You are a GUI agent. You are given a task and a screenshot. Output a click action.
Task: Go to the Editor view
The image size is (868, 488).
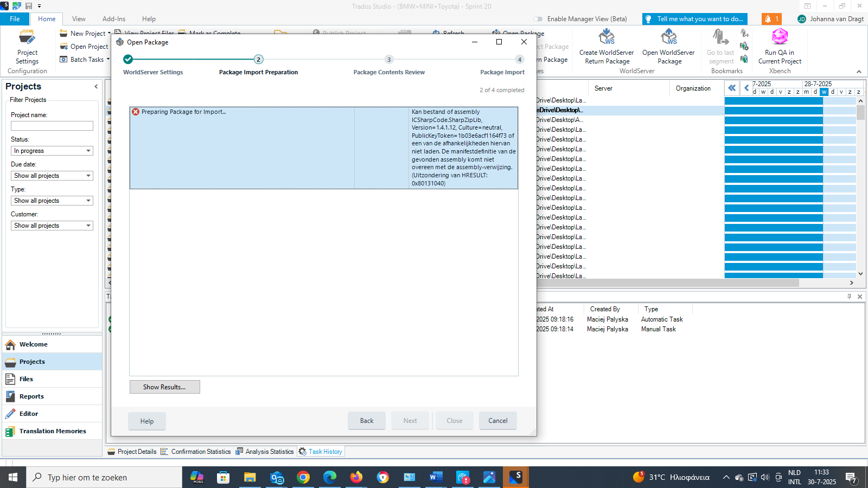52,414
